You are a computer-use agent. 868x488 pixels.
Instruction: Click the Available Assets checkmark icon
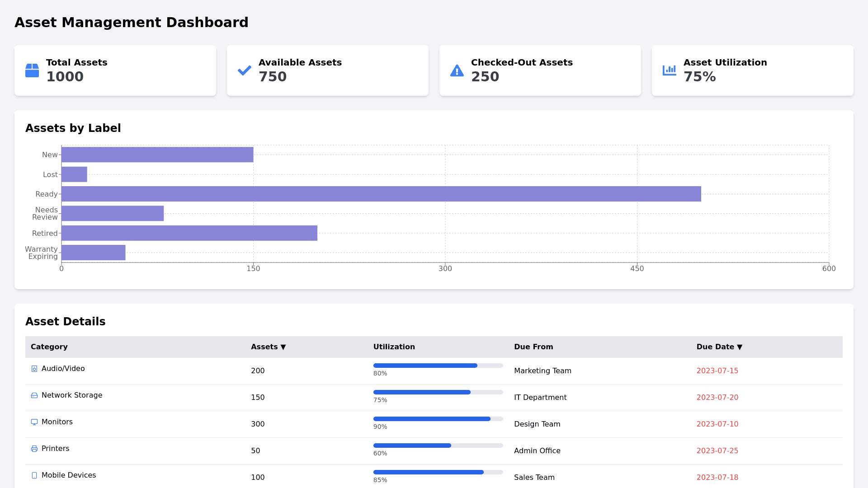coord(245,70)
